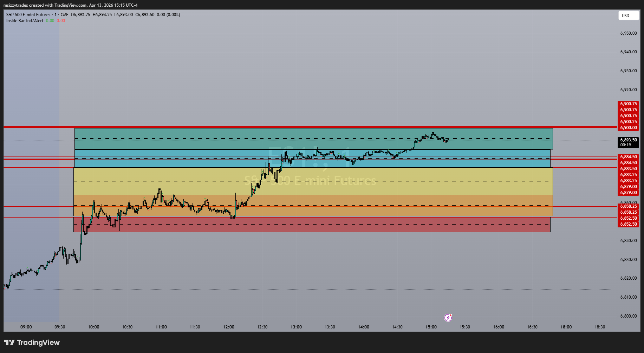This screenshot has height=353, width=644.
Task: Click the green 0.00 indicator value
Action: (x=50, y=21)
